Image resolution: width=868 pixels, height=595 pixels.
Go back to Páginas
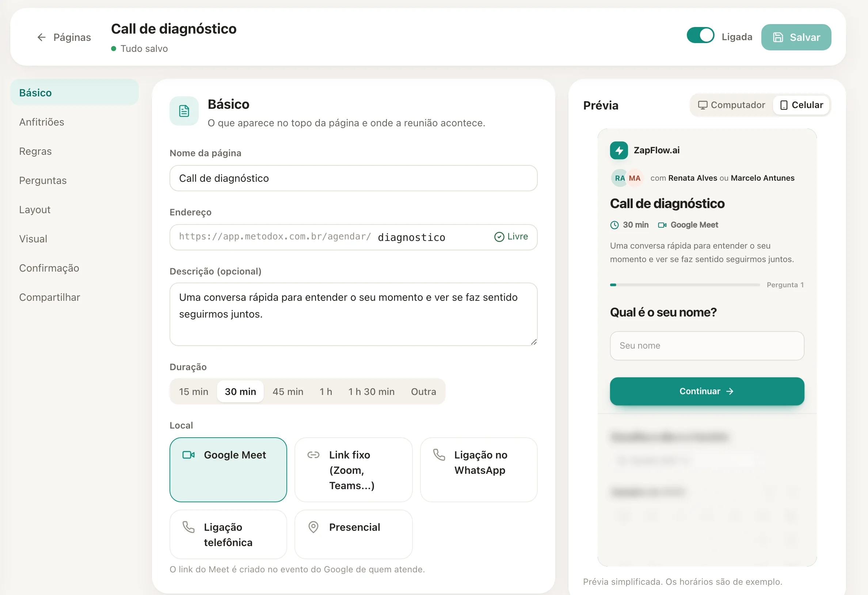click(x=64, y=37)
